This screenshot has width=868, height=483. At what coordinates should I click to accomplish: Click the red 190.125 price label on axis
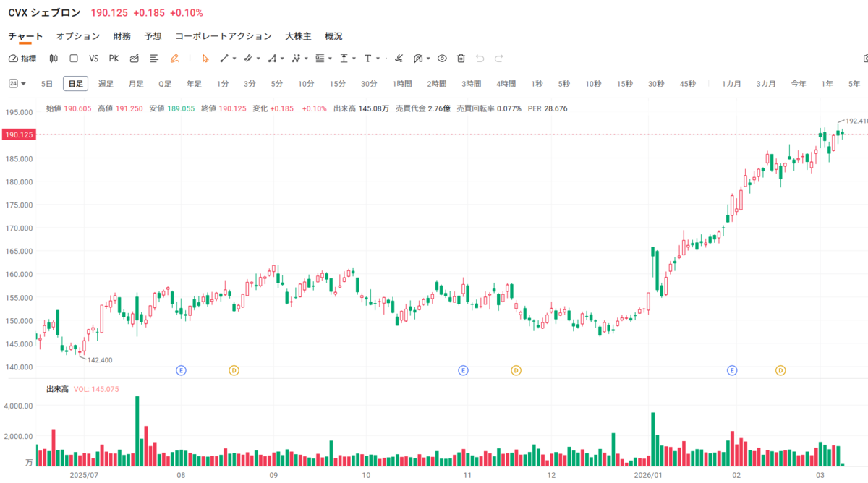point(17,134)
